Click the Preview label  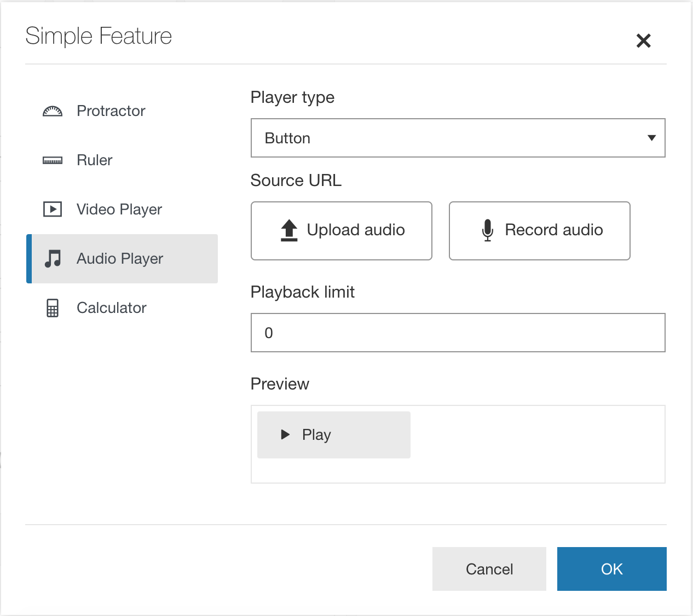pyautogui.click(x=280, y=384)
